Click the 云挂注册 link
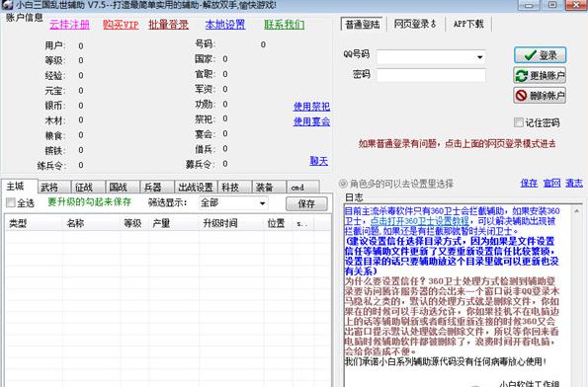 [70, 25]
